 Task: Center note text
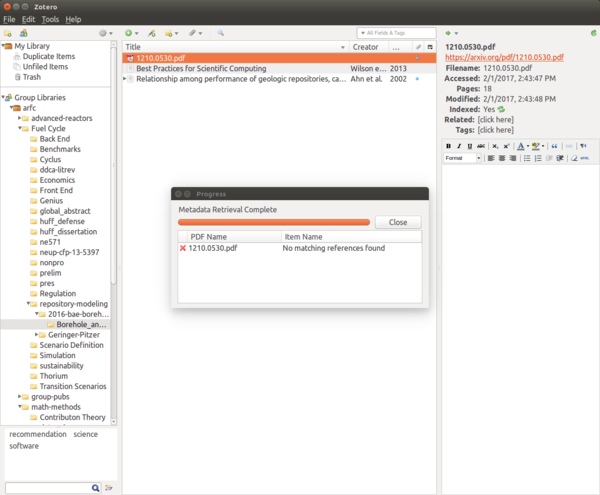point(502,158)
